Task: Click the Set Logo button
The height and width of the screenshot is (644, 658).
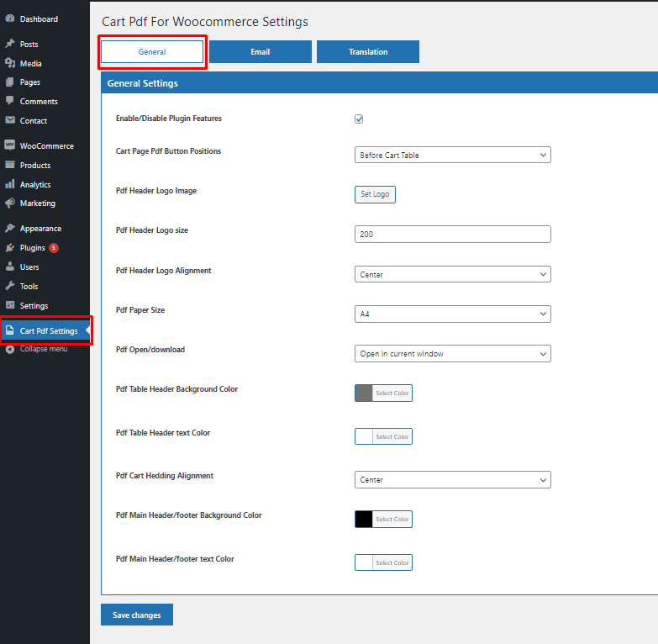Action: [x=375, y=194]
